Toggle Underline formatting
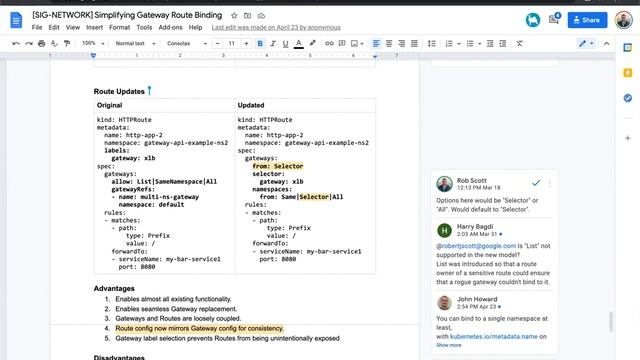640x360 pixels. pos(285,43)
